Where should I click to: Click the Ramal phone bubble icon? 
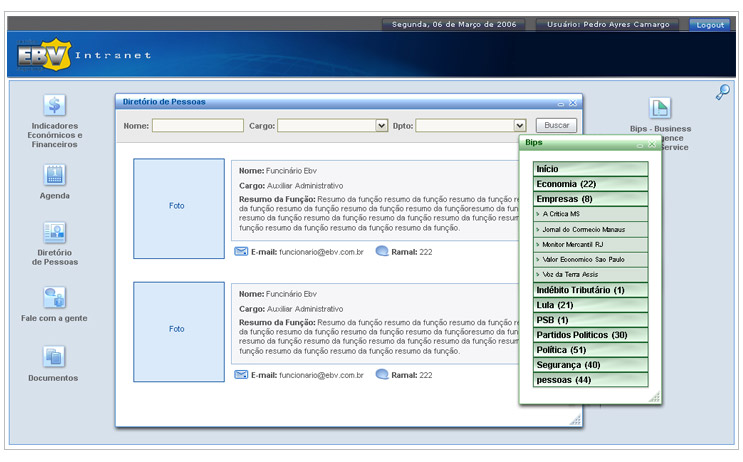(x=381, y=252)
